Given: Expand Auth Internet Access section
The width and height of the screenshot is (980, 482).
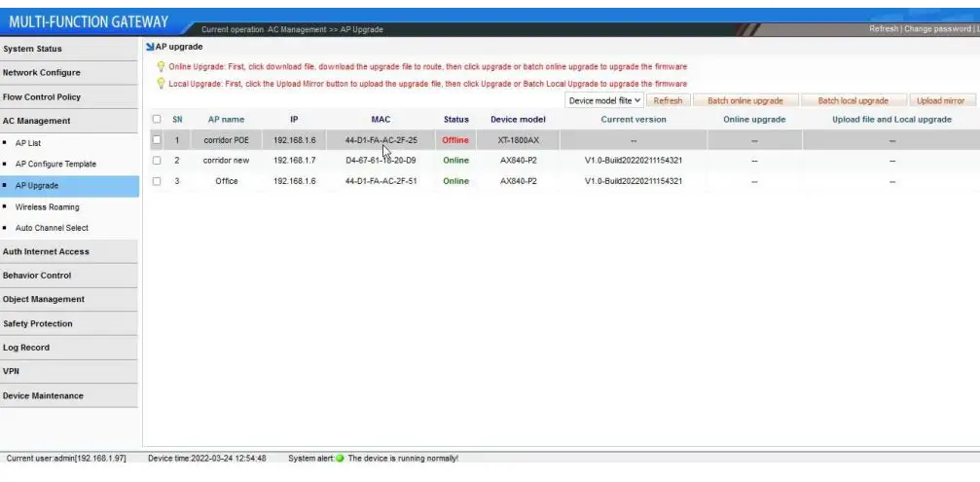Looking at the screenshot, I should (69, 251).
